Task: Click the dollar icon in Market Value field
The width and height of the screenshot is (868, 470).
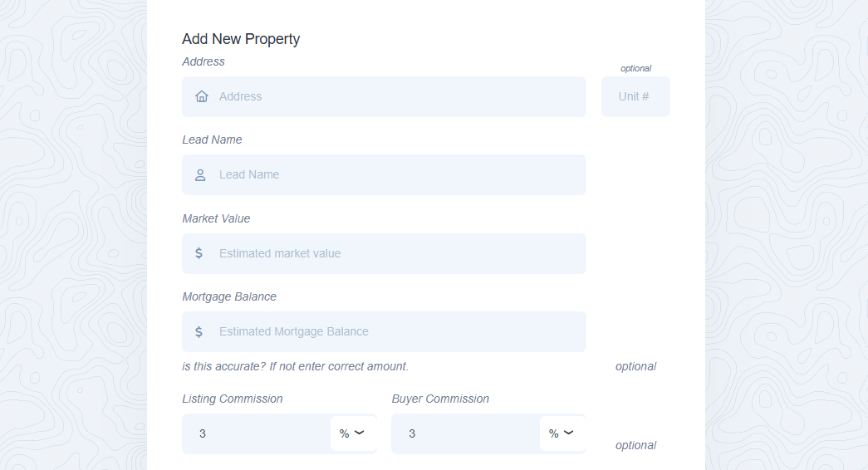Action: click(x=199, y=253)
